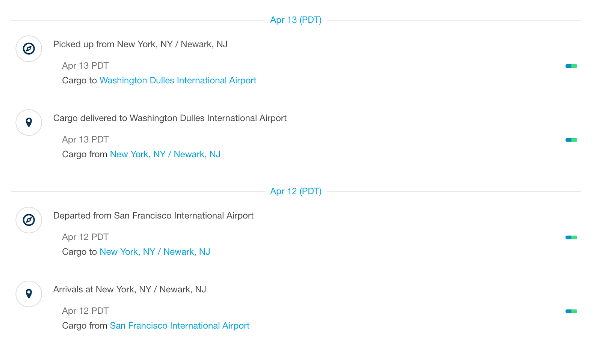601x364 pixels.
Task: Open the San Francisco International Airport link
Action: pos(180,326)
